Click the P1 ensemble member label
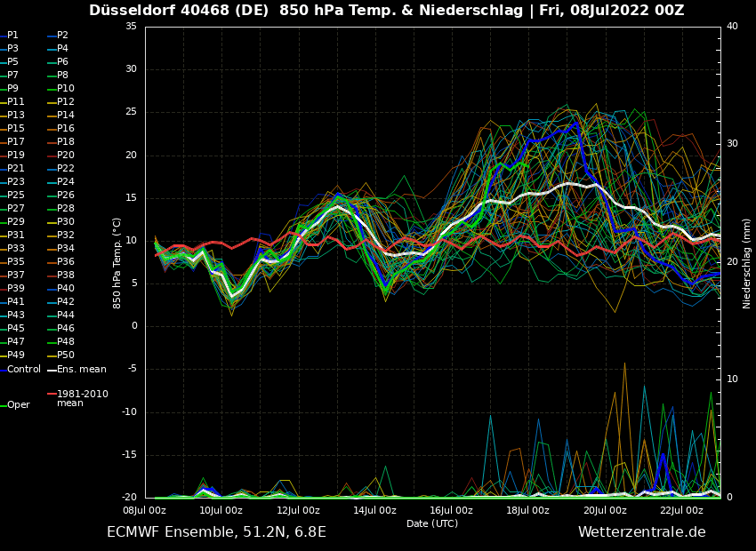 coord(12,36)
